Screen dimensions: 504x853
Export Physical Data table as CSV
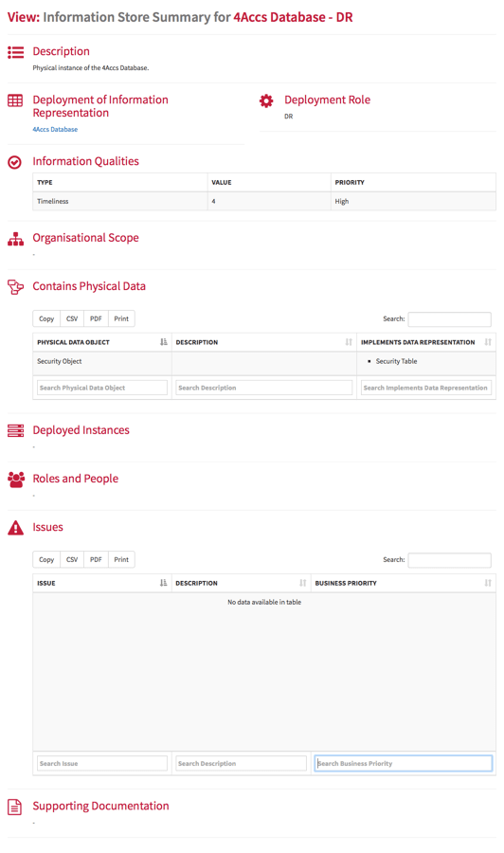pos(72,318)
